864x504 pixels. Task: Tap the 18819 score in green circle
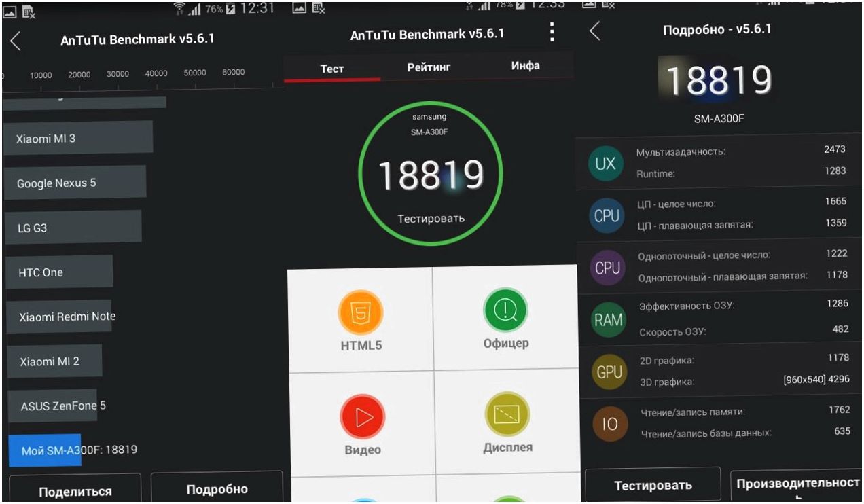point(431,175)
